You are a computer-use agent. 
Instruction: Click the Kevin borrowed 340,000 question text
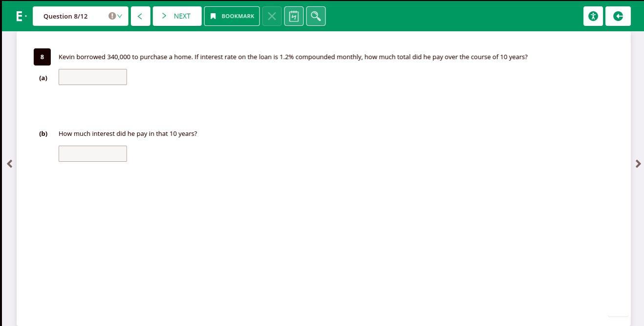point(293,57)
